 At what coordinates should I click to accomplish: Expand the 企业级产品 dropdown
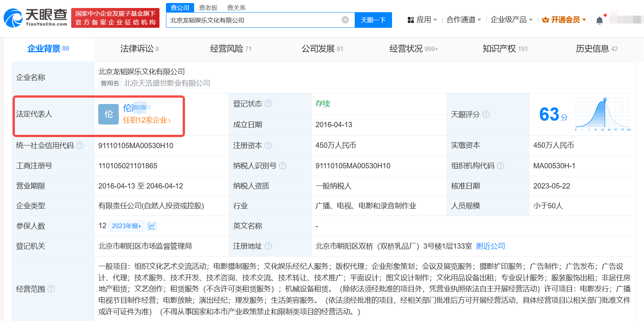[531, 20]
